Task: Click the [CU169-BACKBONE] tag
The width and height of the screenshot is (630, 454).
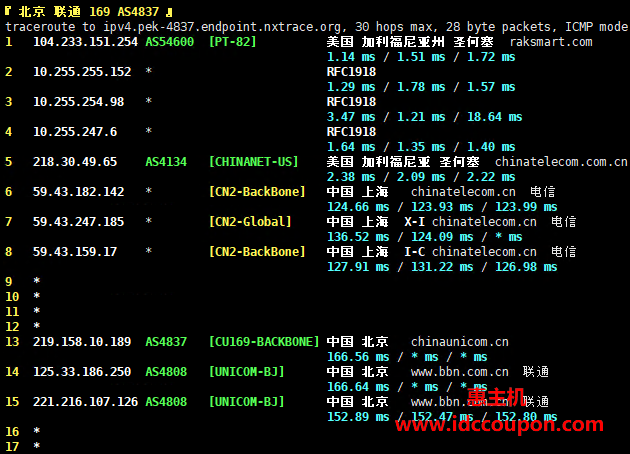Action: 264,342
